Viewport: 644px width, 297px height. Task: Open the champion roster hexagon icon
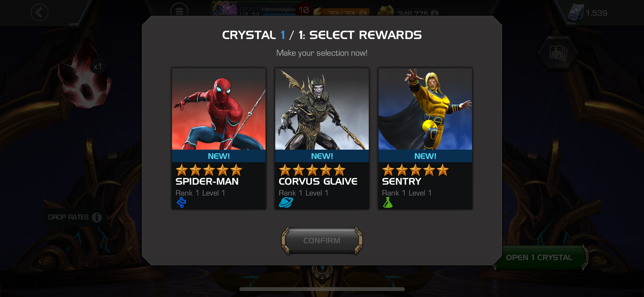pos(558,53)
